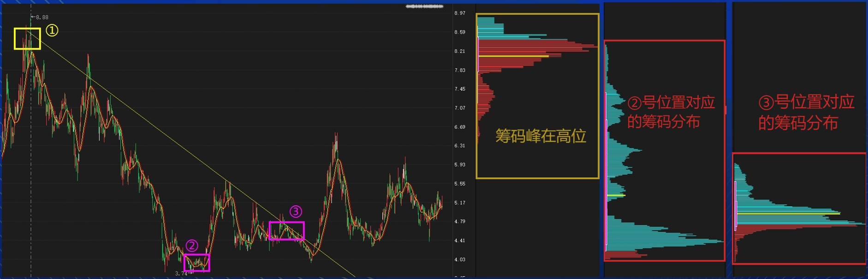This screenshot has height=279, width=868.
Task: Click the 7.45 price axis label
Action: (459, 89)
